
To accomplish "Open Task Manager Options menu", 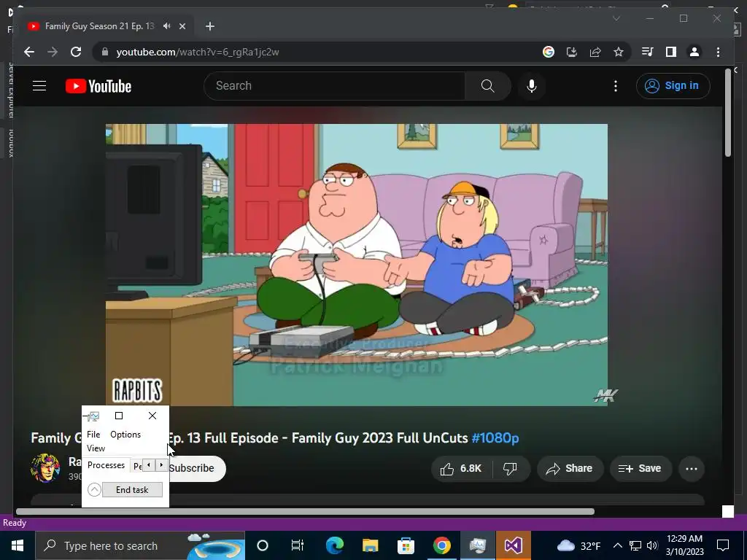I will coord(125,435).
